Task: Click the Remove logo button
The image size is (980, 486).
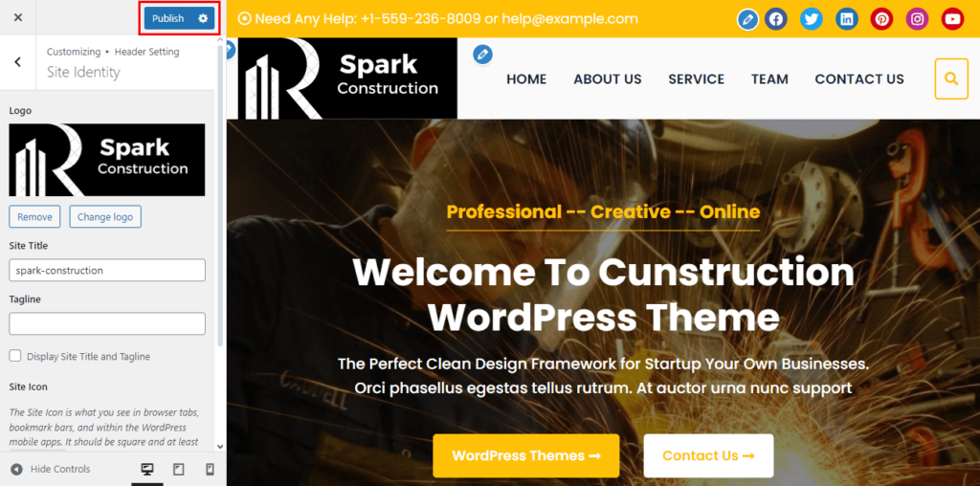Action: 34,217
